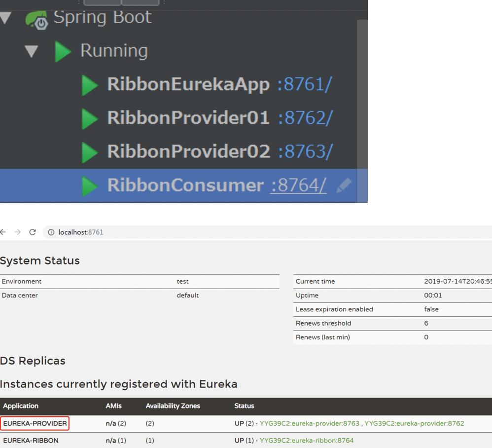Collapse the Running group arrow
Image resolution: width=492 pixels, height=448 pixels.
(32, 51)
